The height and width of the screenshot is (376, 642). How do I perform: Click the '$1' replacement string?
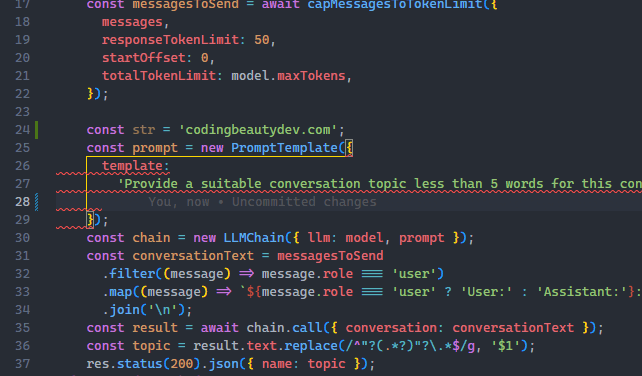(505, 346)
